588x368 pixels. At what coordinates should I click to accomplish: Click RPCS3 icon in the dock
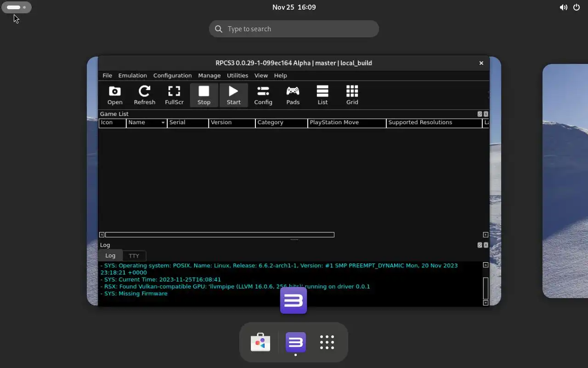(x=295, y=342)
